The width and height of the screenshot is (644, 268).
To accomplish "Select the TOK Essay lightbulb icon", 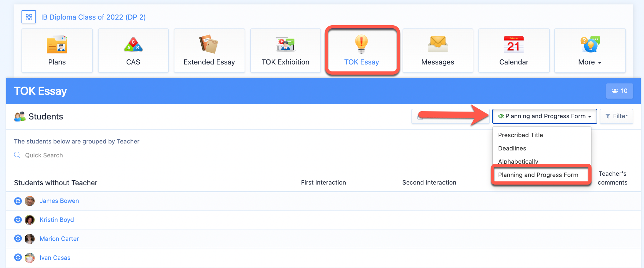I will point(361,44).
